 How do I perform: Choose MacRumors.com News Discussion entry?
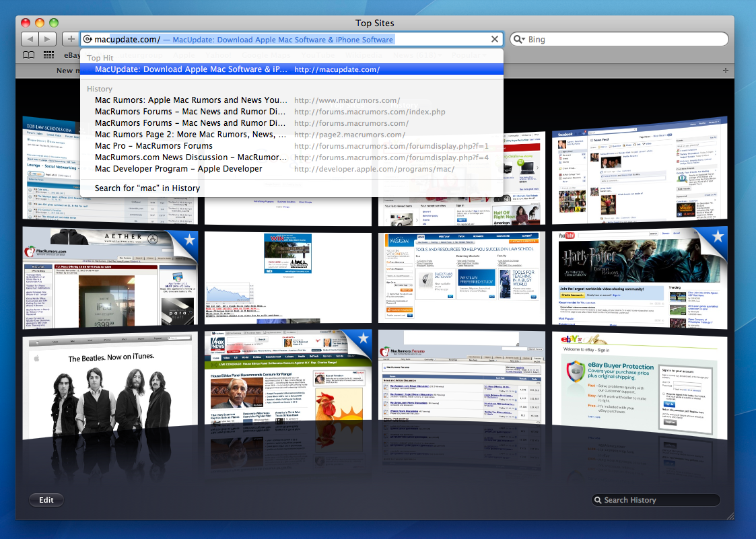(x=291, y=157)
